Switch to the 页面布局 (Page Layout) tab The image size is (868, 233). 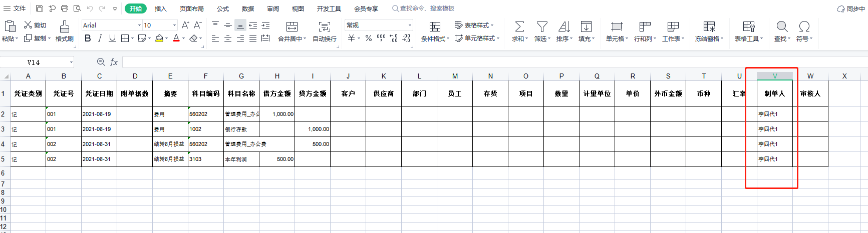click(192, 8)
